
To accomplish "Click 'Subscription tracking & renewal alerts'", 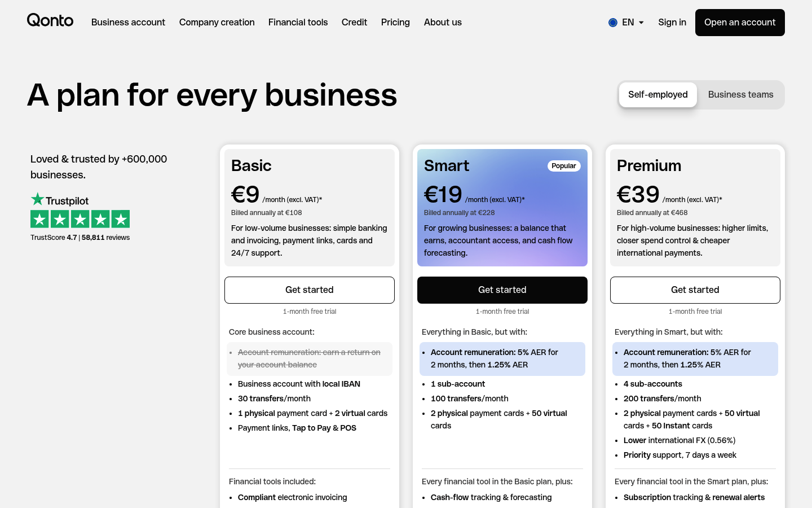I will click(x=694, y=497).
